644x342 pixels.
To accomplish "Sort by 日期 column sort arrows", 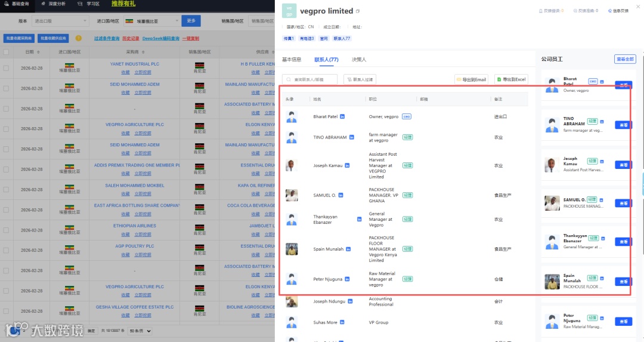I will 39,52.
